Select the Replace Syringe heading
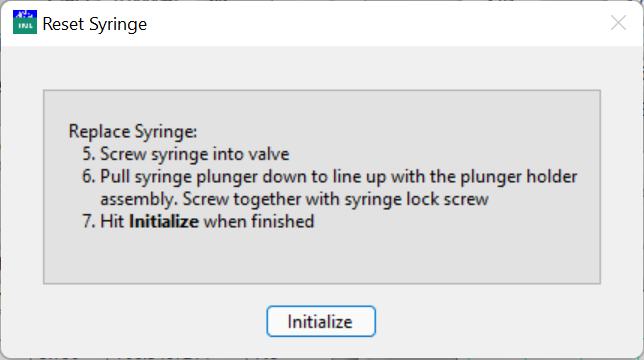644x360 pixels. 133,132
